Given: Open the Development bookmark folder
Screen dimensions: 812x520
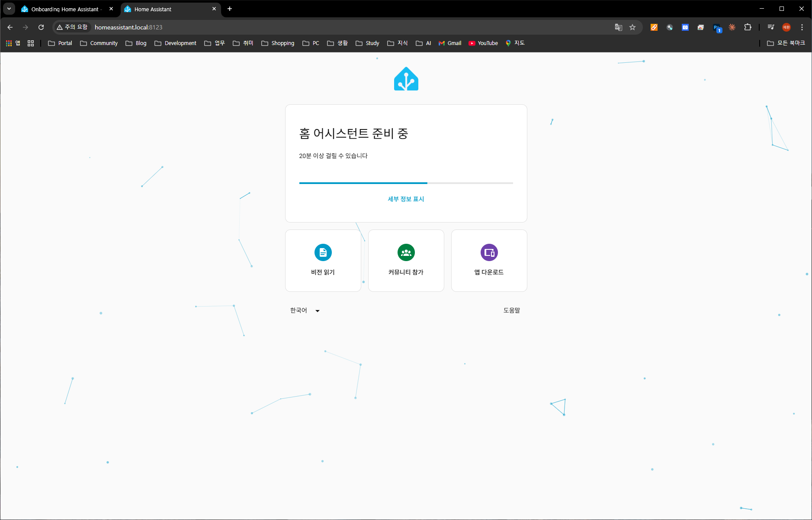Looking at the screenshot, I should click(x=176, y=43).
